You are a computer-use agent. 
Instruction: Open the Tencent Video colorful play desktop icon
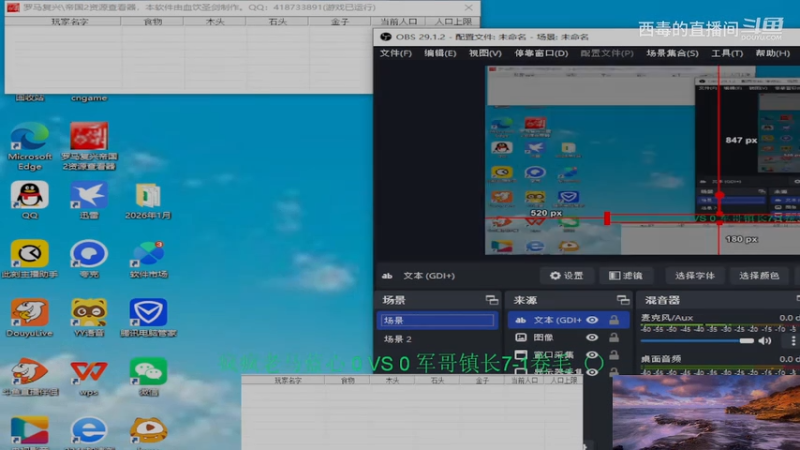[x=30, y=432]
